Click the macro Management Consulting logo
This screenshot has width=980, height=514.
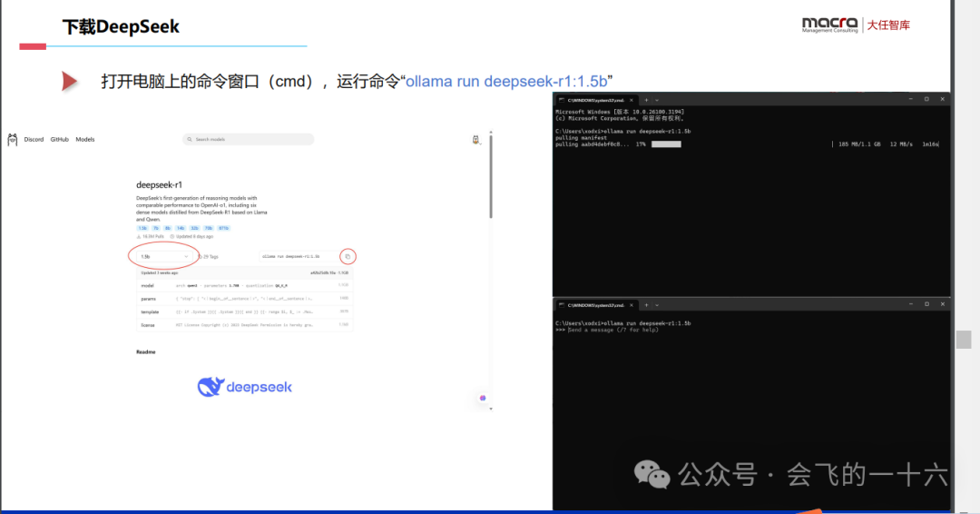pyautogui.click(x=830, y=25)
